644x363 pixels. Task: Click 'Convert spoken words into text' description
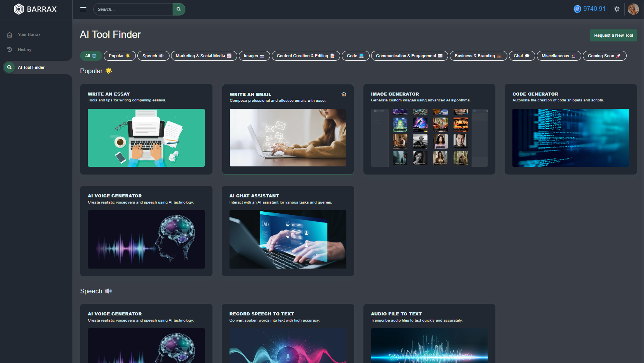click(x=274, y=320)
